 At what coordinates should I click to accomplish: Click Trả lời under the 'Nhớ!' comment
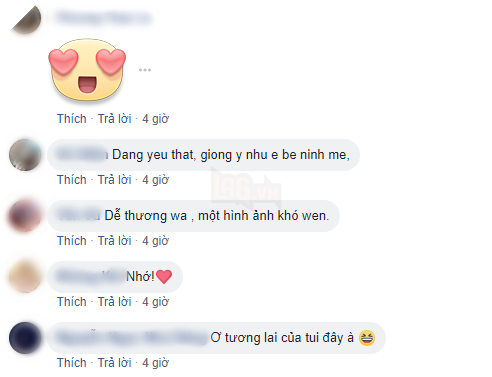click(x=114, y=302)
